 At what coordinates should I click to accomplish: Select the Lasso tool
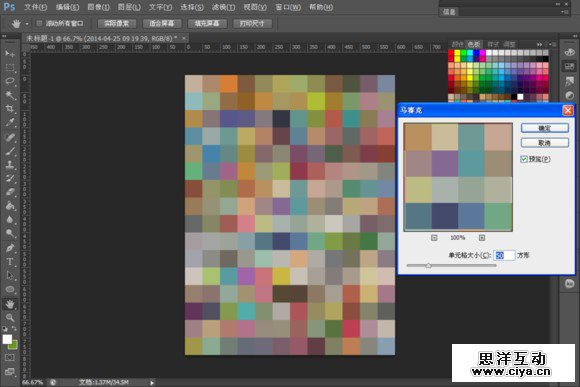pyautogui.click(x=10, y=81)
